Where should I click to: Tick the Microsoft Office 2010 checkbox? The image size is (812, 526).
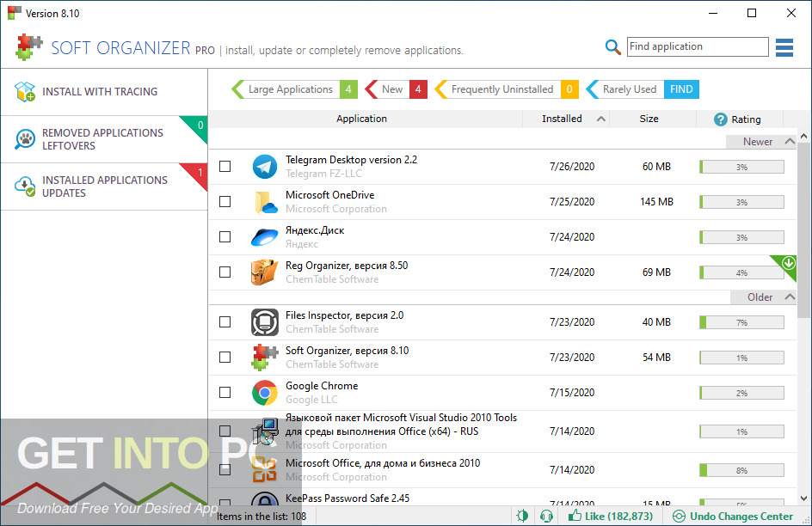225,469
